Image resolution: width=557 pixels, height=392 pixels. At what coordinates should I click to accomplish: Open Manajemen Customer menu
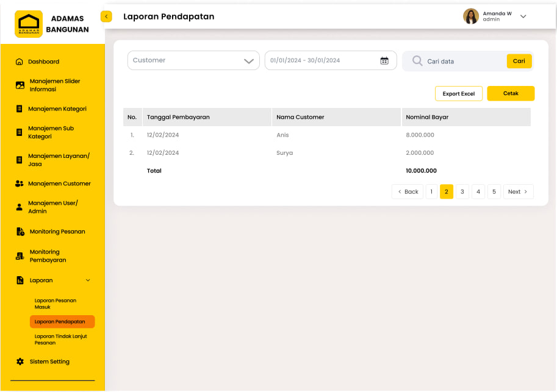click(59, 184)
